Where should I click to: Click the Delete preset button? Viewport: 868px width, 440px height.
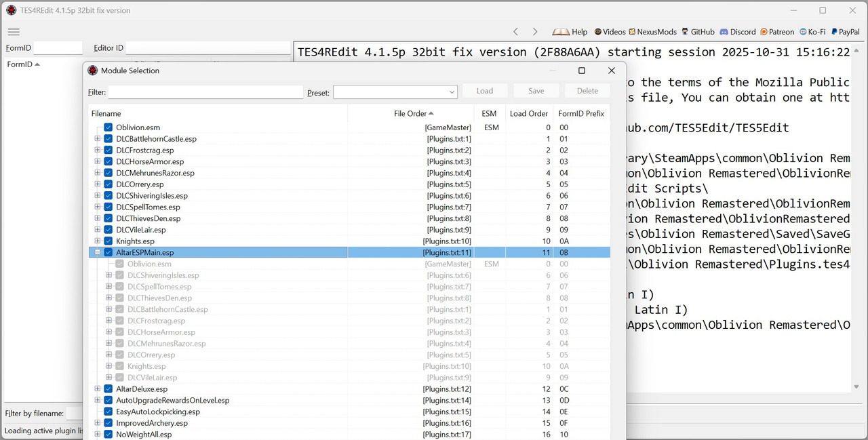pos(587,91)
